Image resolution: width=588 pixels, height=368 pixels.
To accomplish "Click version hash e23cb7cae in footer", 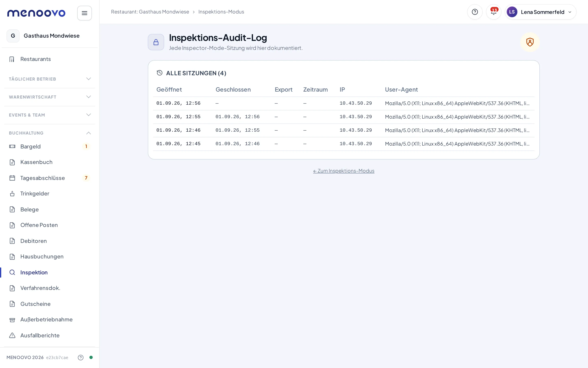I will click(x=57, y=358).
